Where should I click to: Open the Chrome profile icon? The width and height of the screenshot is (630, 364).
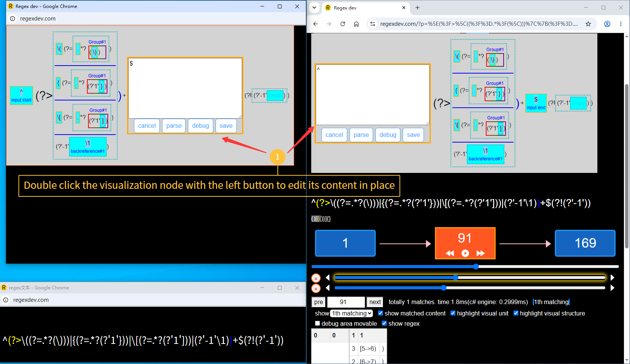coord(607,24)
